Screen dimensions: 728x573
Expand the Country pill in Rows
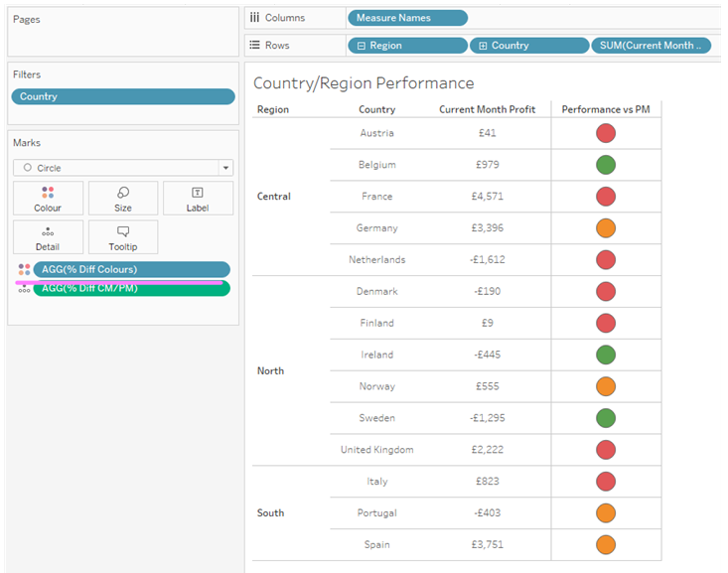(484, 46)
